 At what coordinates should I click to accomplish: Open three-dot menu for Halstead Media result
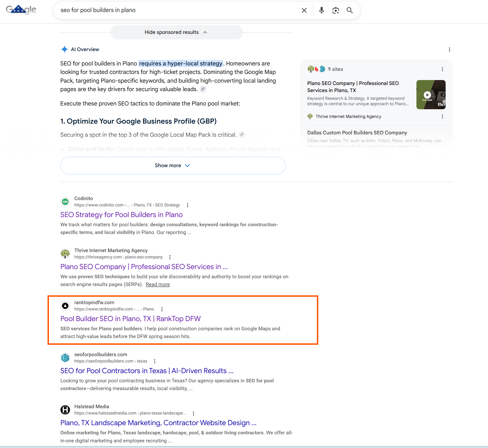(193, 413)
